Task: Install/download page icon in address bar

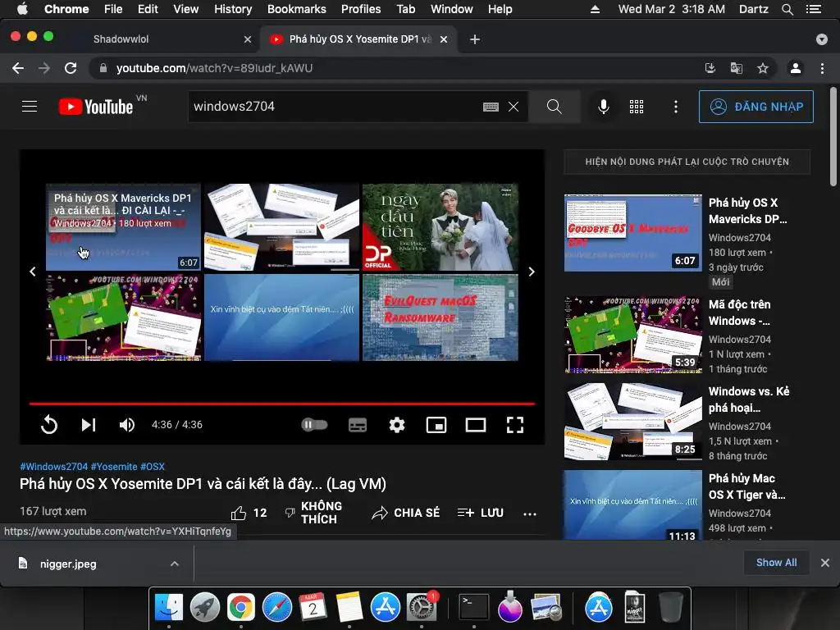Action: pyautogui.click(x=710, y=68)
